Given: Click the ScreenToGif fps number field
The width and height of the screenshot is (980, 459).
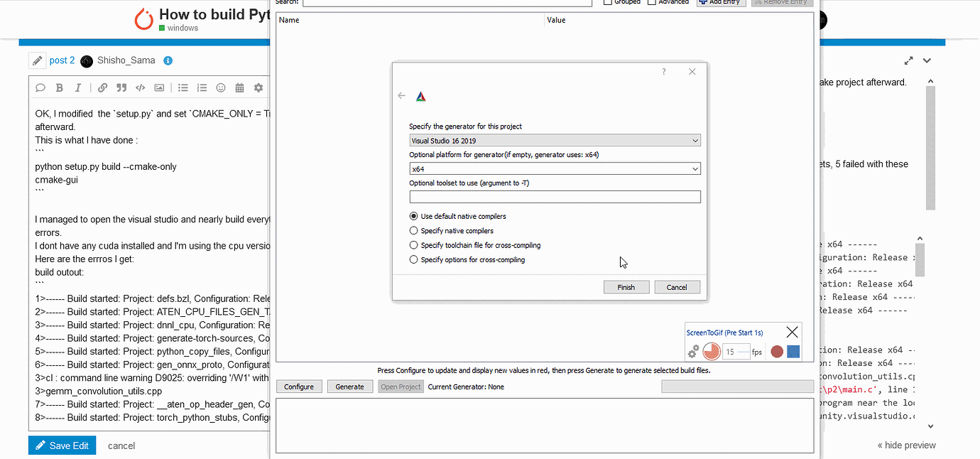Looking at the screenshot, I should (736, 351).
